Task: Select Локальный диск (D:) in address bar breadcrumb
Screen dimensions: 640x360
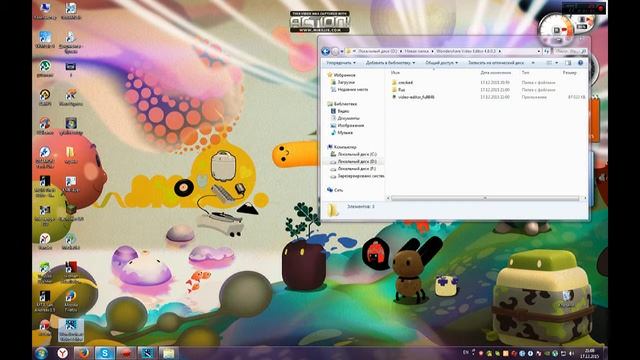Action: [377, 51]
